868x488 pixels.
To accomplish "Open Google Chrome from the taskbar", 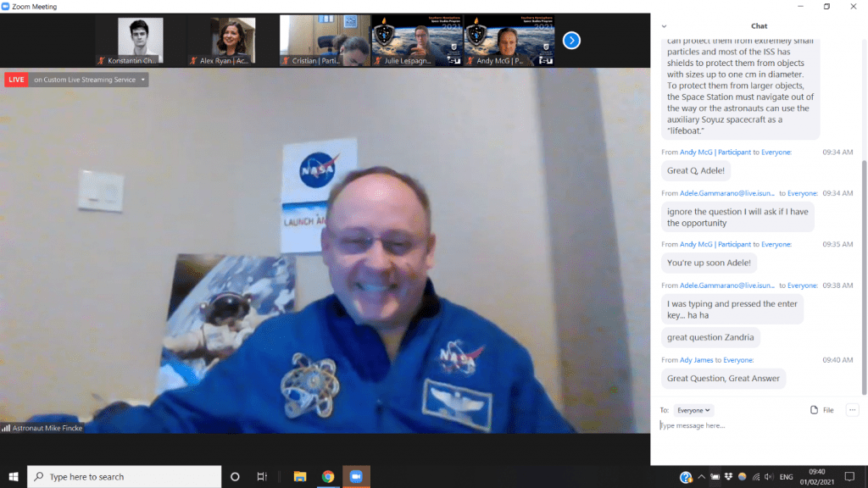I will [x=327, y=476].
